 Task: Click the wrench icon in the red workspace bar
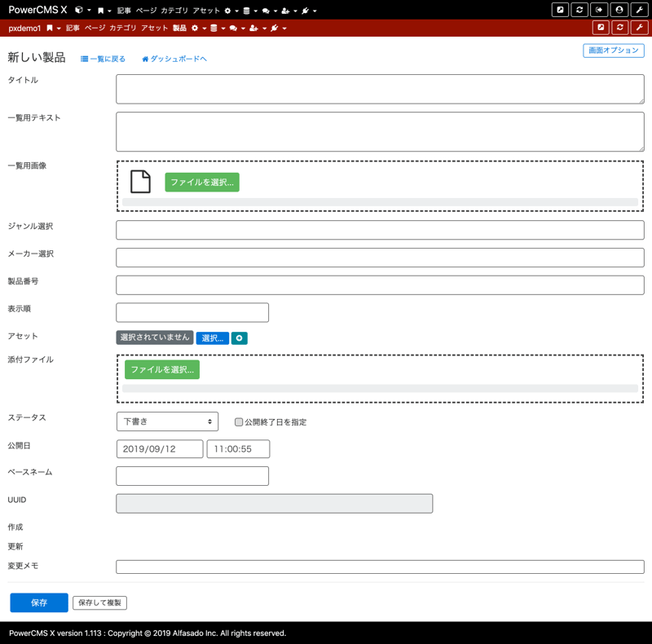(640, 28)
